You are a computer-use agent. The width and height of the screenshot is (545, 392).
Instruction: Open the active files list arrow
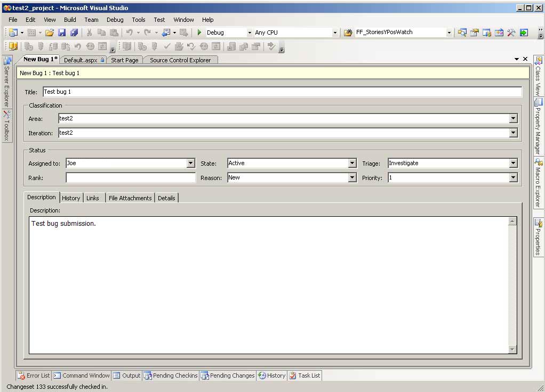tap(517, 59)
